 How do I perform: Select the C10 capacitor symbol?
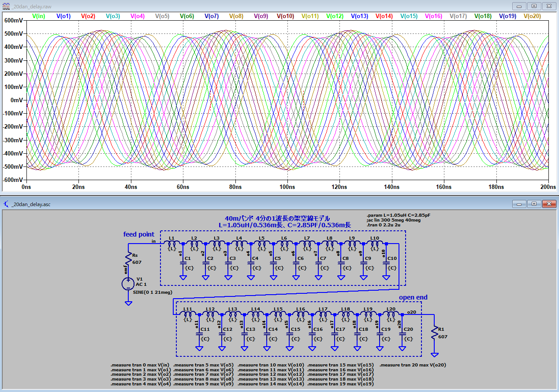click(x=386, y=263)
